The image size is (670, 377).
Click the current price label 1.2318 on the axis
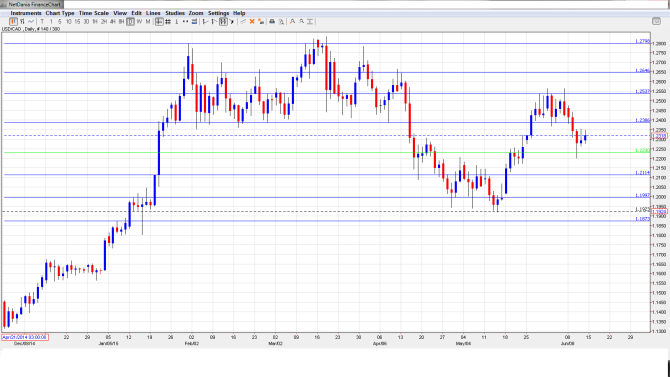(659, 135)
